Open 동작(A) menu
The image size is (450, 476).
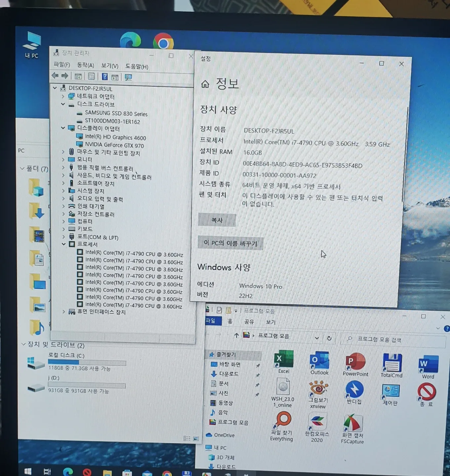click(86, 65)
